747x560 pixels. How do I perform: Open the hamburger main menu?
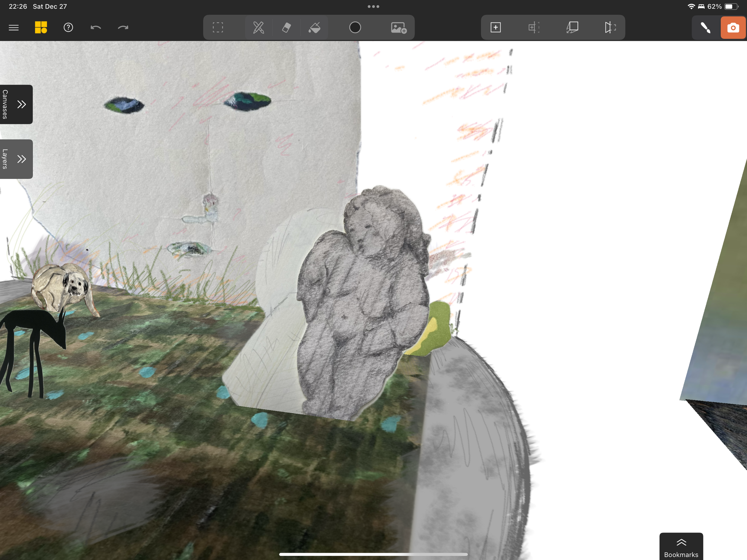(x=13, y=27)
